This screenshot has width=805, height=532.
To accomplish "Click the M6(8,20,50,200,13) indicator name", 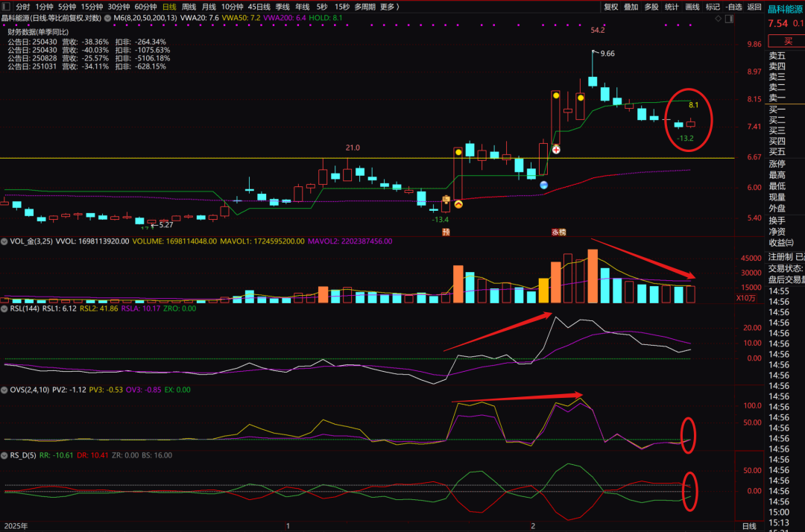I will point(145,18).
